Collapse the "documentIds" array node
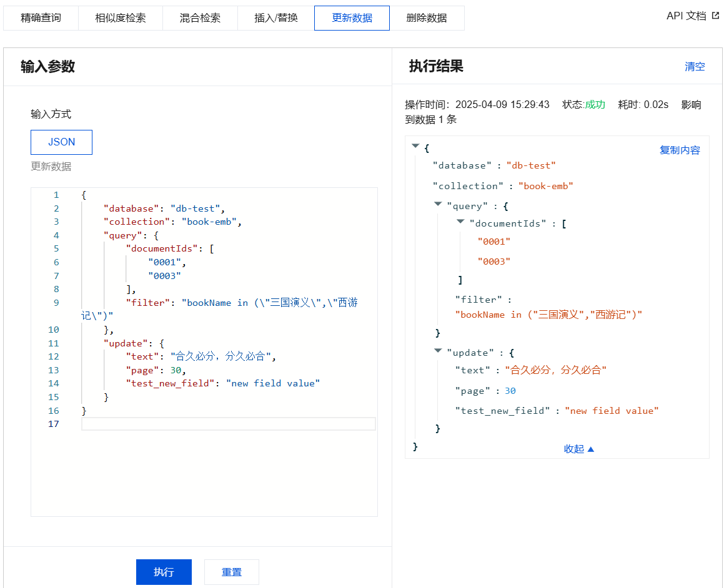Viewport: 724px width, 588px height. [x=460, y=222]
